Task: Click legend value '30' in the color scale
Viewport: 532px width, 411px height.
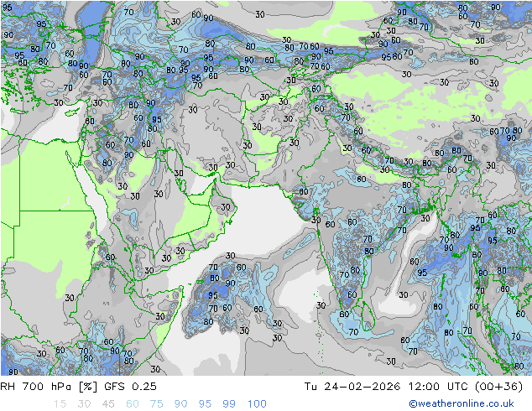Action: [84, 404]
